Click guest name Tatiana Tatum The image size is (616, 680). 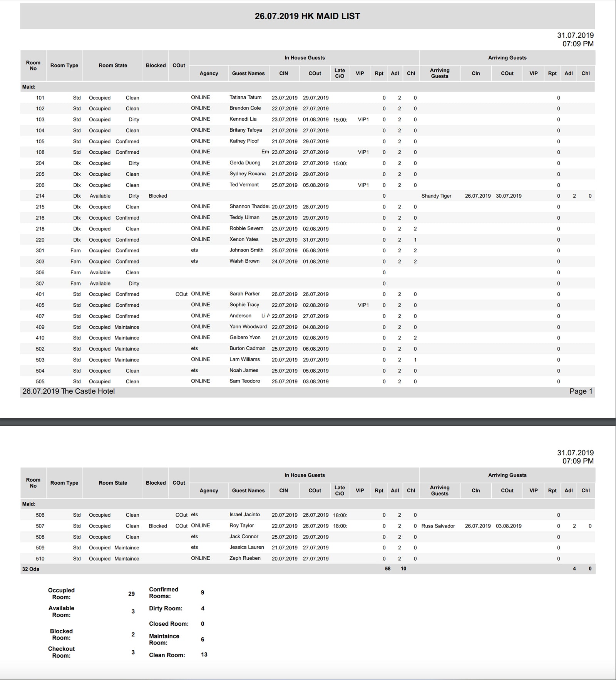[x=245, y=97]
